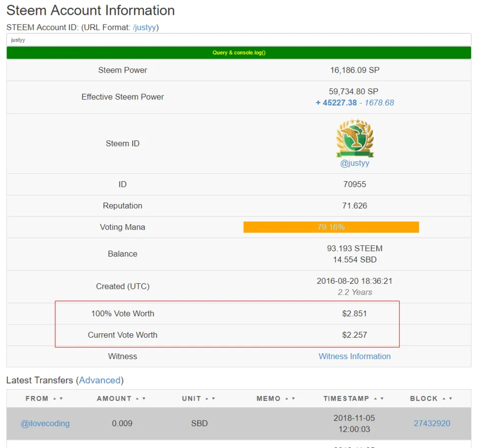
Task: Select the 16,186.09 SP Steem Power value
Action: pyautogui.click(x=355, y=70)
